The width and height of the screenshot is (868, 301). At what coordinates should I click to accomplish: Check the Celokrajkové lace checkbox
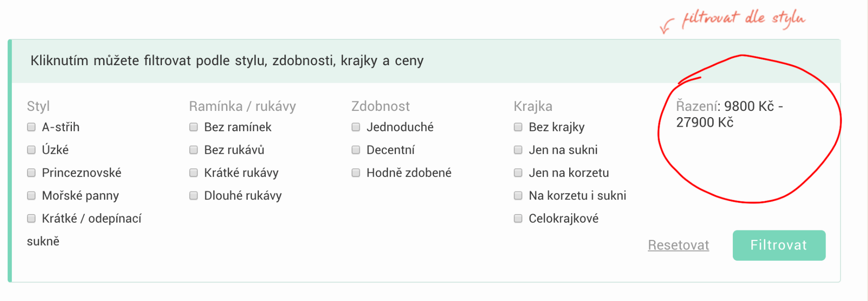click(518, 219)
